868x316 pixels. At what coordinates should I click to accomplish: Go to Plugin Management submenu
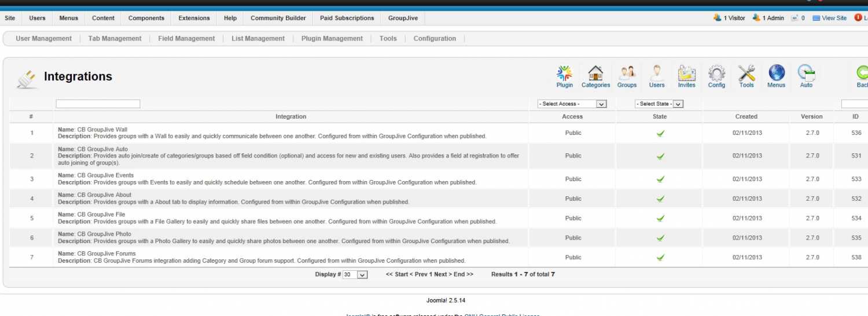click(x=332, y=39)
